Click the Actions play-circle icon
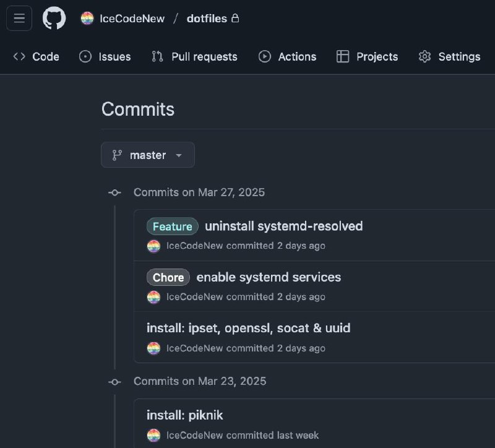The width and height of the screenshot is (495, 448). [265, 56]
